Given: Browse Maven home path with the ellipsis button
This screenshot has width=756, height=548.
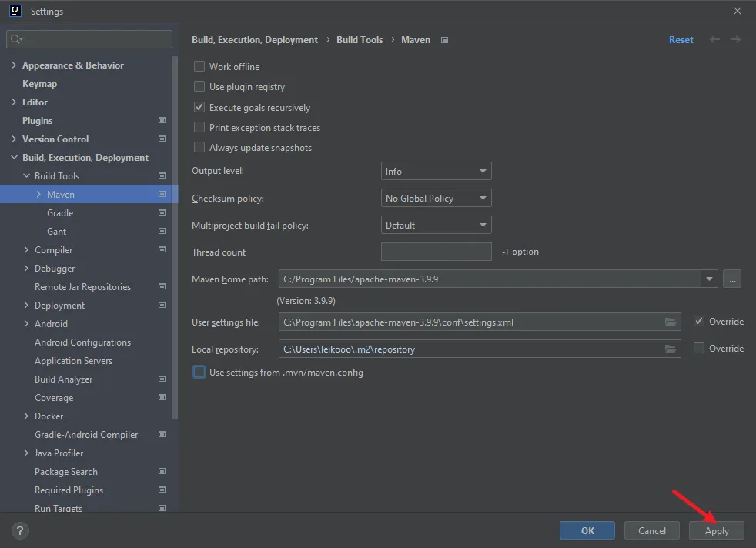Looking at the screenshot, I should click(x=732, y=279).
